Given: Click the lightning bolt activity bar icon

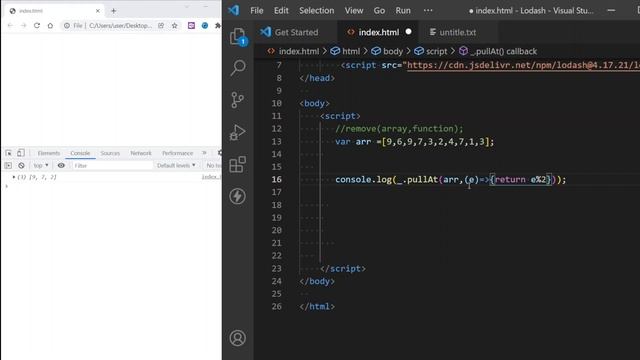Looking at the screenshot, I should tap(238, 196).
